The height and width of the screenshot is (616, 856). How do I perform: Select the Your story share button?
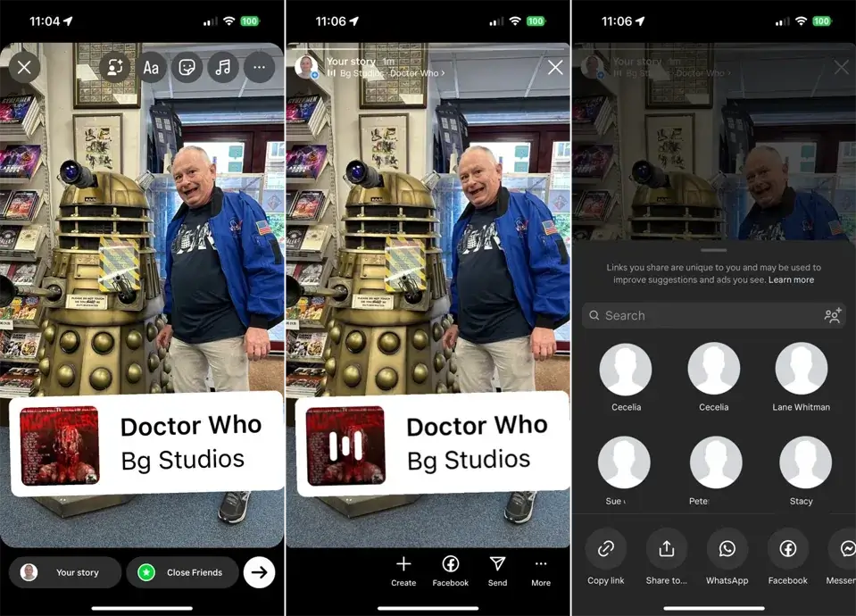[65, 572]
